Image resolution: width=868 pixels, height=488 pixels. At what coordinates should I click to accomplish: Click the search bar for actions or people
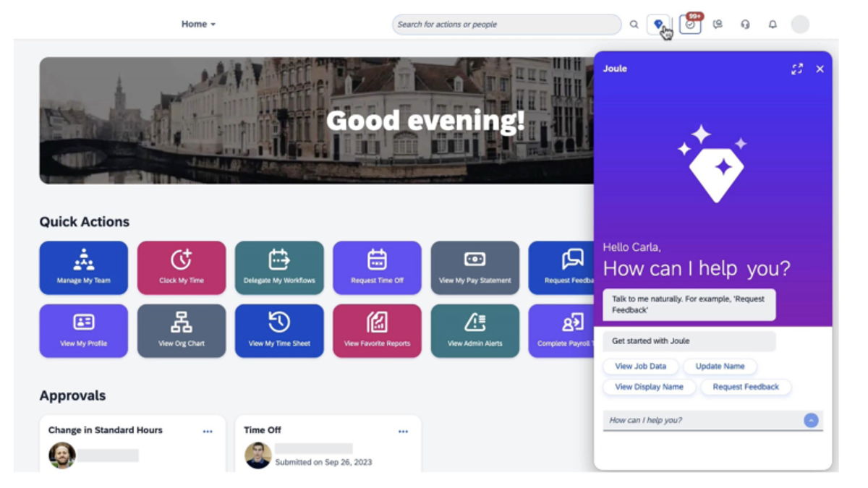pyautogui.click(x=506, y=24)
